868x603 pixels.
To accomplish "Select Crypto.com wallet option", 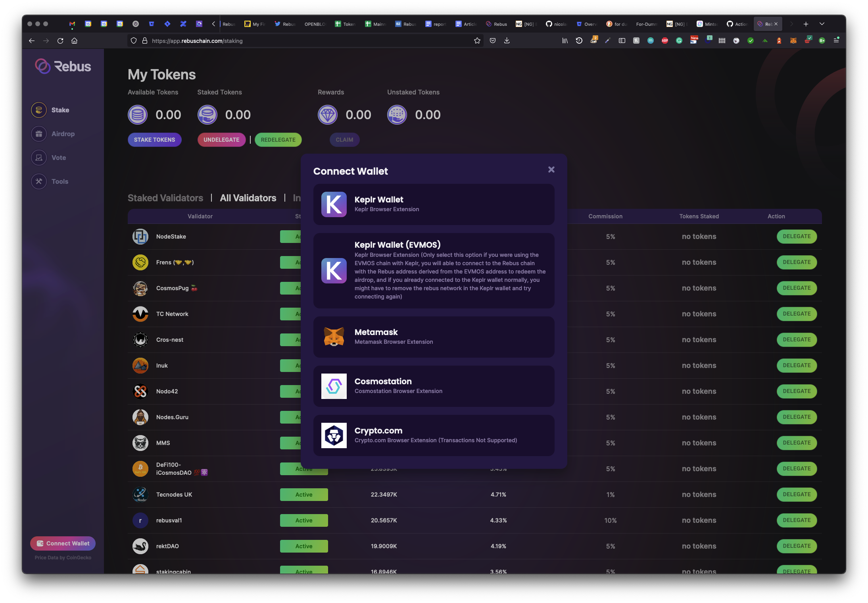I will pos(434,435).
